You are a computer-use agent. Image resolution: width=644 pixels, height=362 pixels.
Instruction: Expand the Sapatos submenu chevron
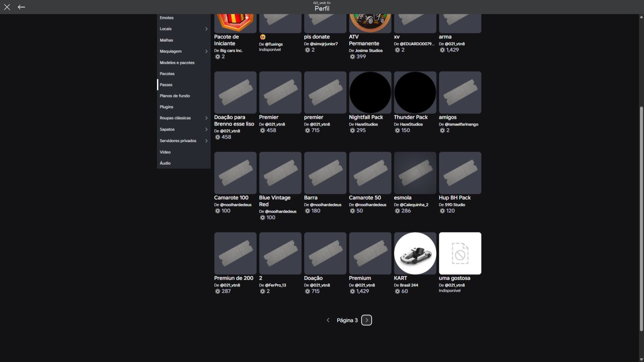point(206,130)
